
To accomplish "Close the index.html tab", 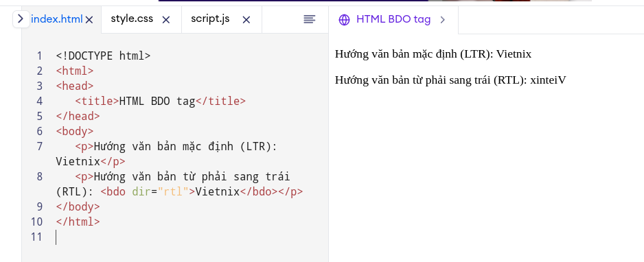I will point(89,20).
